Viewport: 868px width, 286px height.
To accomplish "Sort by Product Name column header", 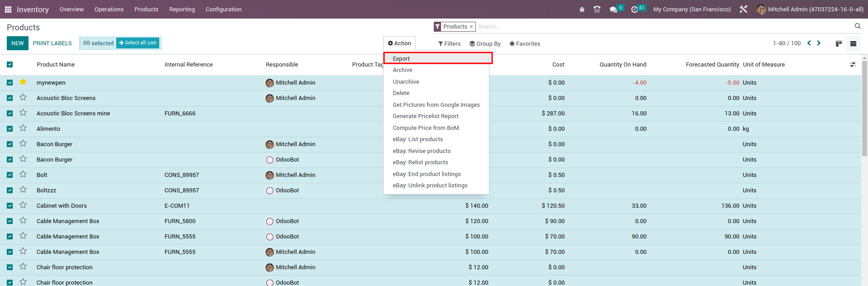I will 56,65.
